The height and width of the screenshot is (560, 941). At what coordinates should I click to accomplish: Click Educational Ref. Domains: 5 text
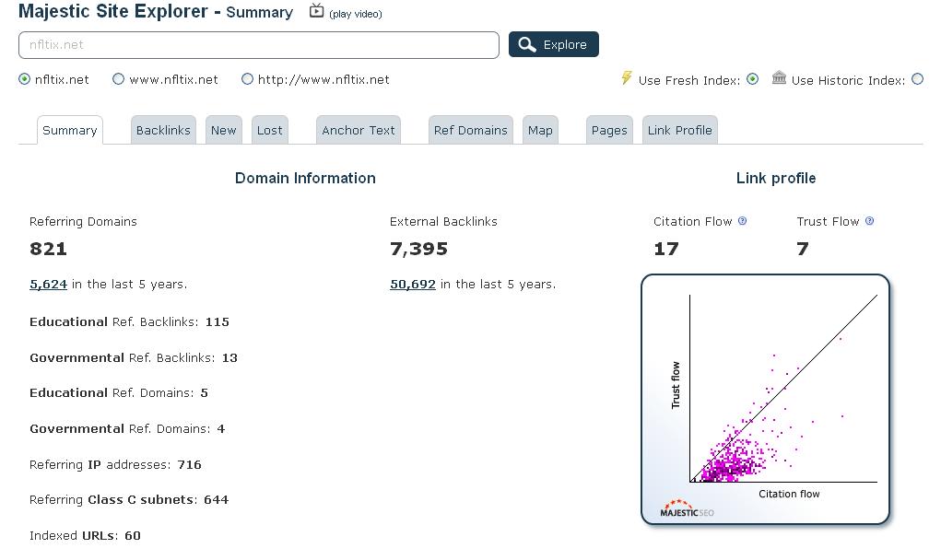tap(119, 392)
